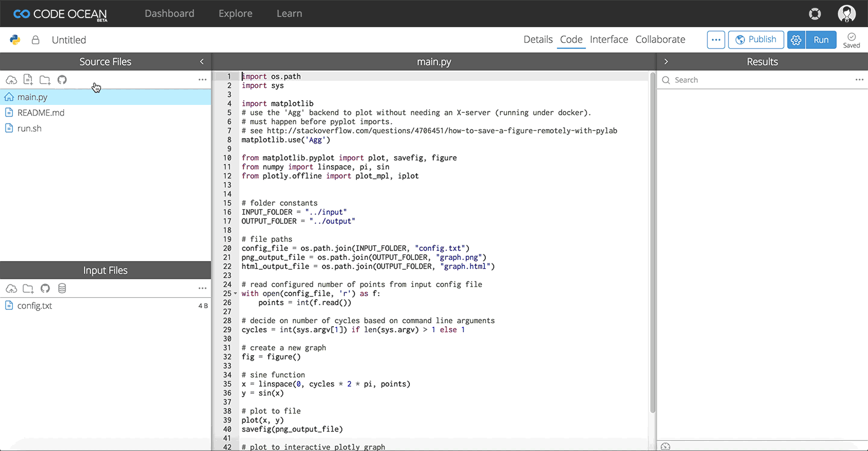Import source code from GitHub
Image resolution: width=868 pixels, height=451 pixels.
pos(61,80)
